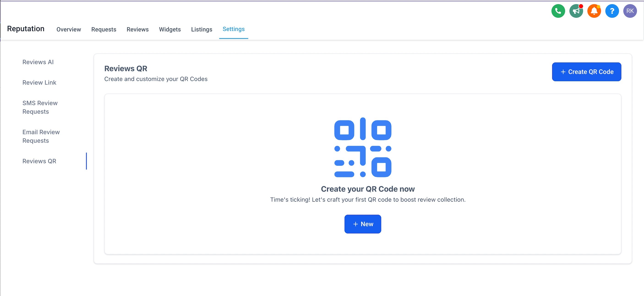Open Reviews AI settings in sidebar

[38, 62]
